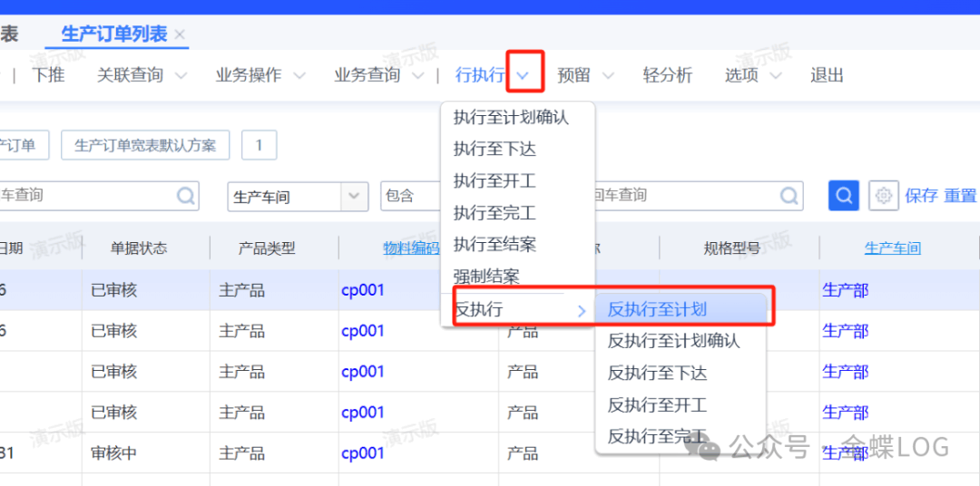Click the magnifier in the right query field
This screenshot has height=486, width=980.
789,195
